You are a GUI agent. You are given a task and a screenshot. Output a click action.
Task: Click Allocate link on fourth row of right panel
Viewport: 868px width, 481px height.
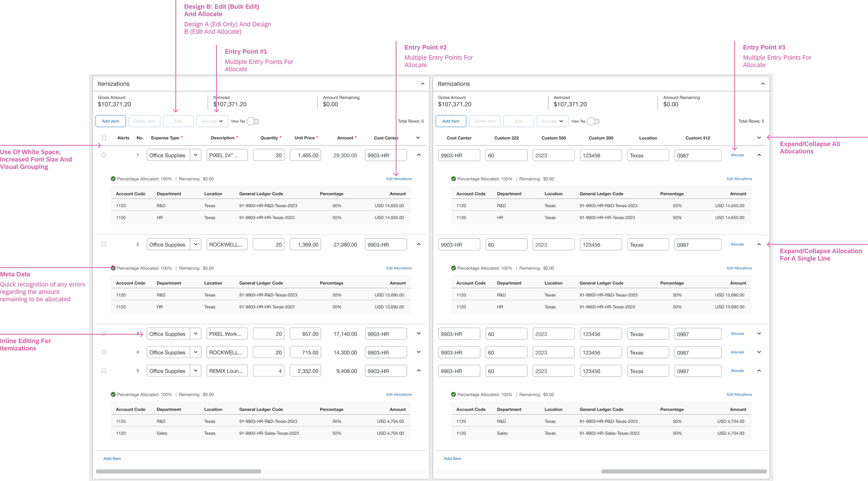737,352
